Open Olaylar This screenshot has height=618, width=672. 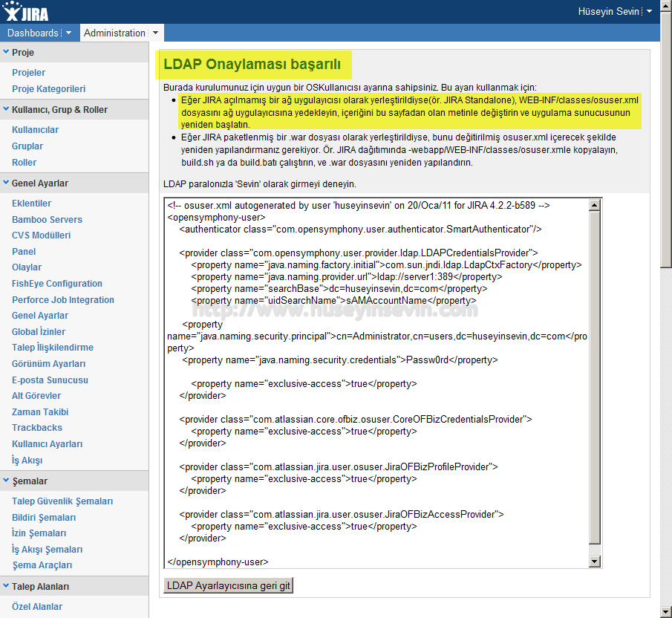[x=27, y=267]
